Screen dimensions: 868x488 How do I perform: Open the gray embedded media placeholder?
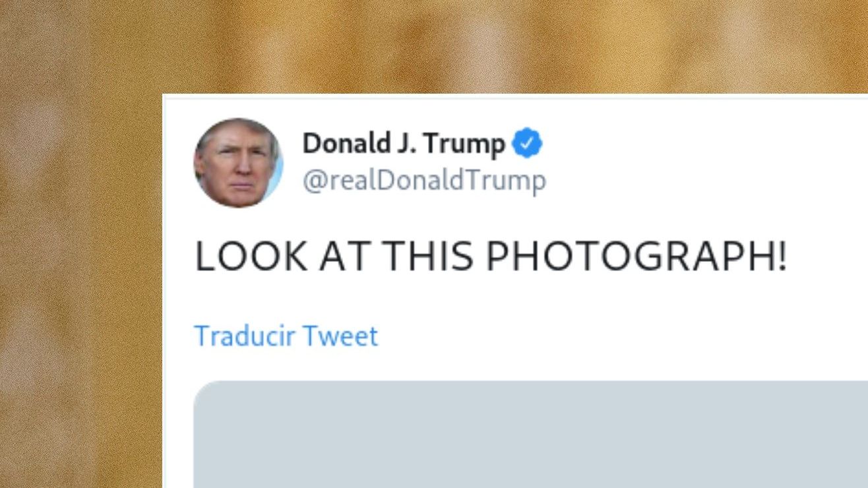[530, 434]
